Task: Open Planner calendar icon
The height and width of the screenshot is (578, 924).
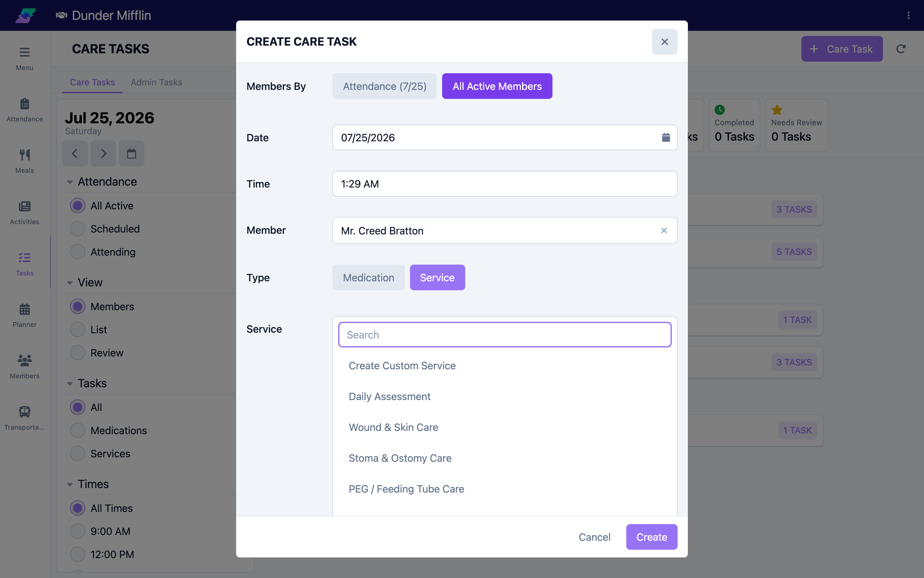Action: [x=24, y=309]
